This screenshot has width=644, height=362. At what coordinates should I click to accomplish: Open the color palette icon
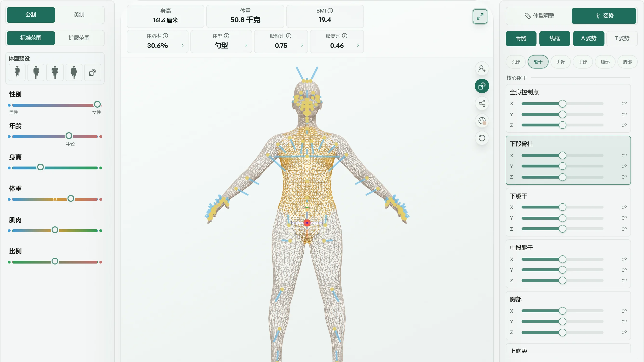pyautogui.click(x=482, y=121)
